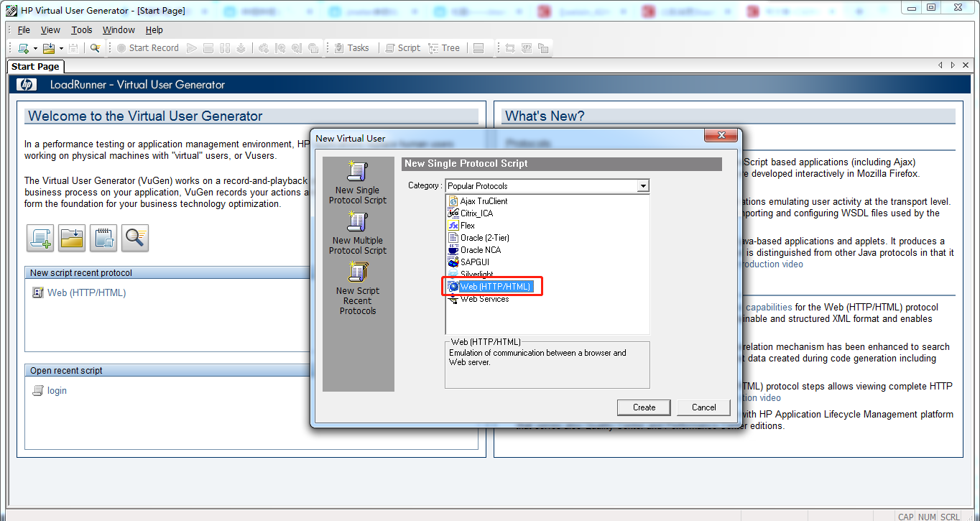Click the left tab scroll arrow
This screenshot has height=521, width=980.
pyautogui.click(x=940, y=65)
